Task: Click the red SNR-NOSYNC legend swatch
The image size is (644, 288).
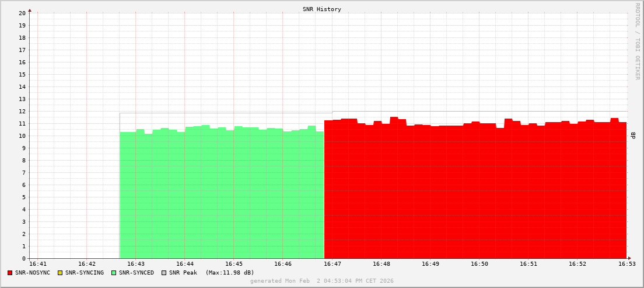Action: 10,273
